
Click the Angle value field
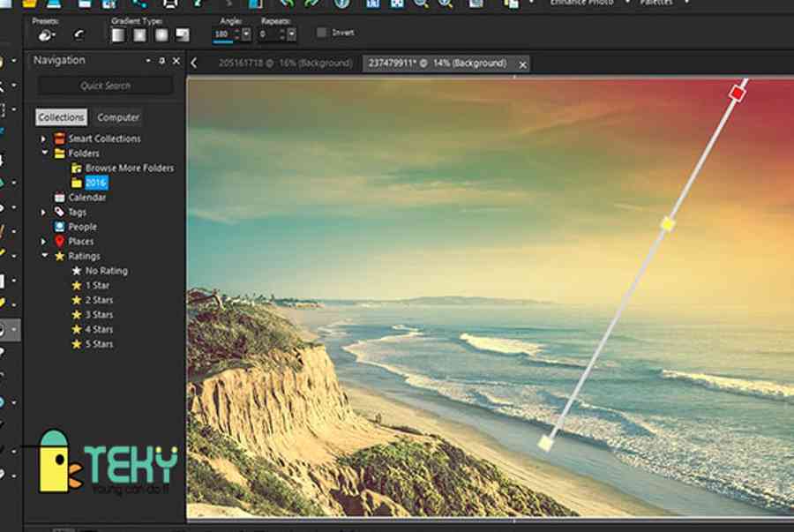222,34
